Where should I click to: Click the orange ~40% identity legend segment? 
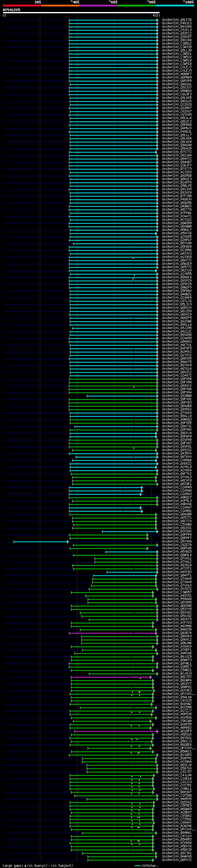point(60,6)
